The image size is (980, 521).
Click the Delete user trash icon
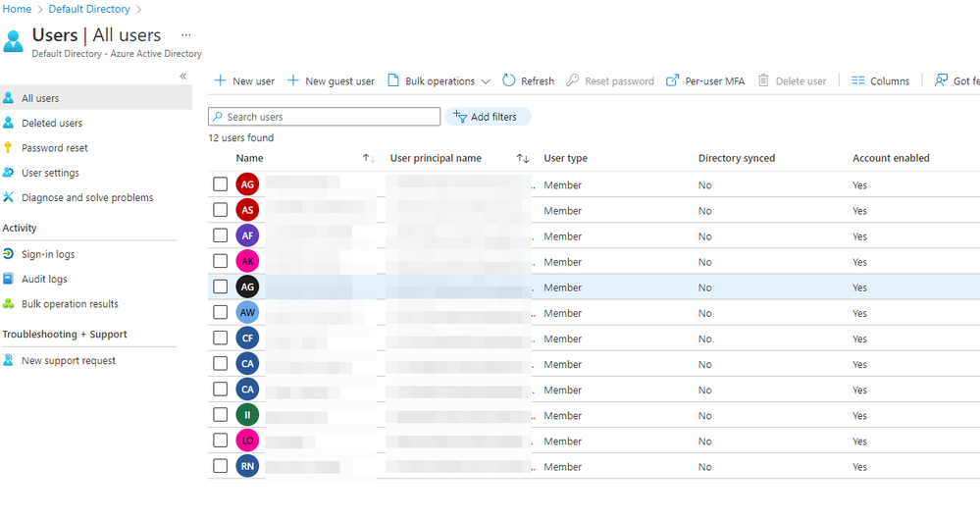click(763, 80)
